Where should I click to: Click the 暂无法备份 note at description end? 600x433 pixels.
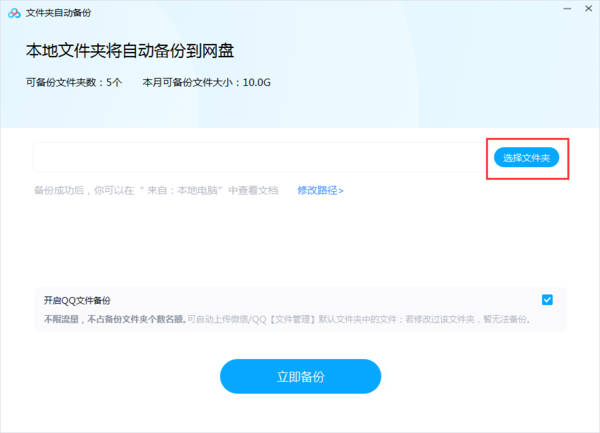[506, 320]
